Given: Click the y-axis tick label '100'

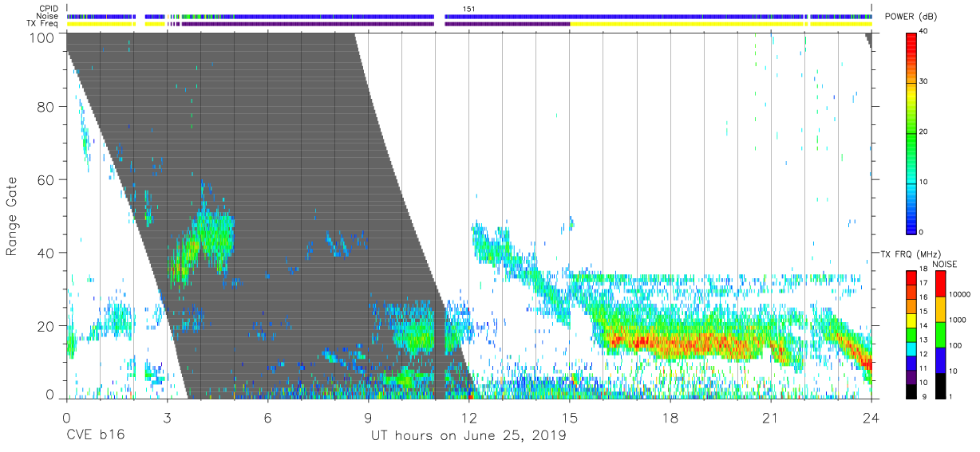Looking at the screenshot, I should [42, 37].
